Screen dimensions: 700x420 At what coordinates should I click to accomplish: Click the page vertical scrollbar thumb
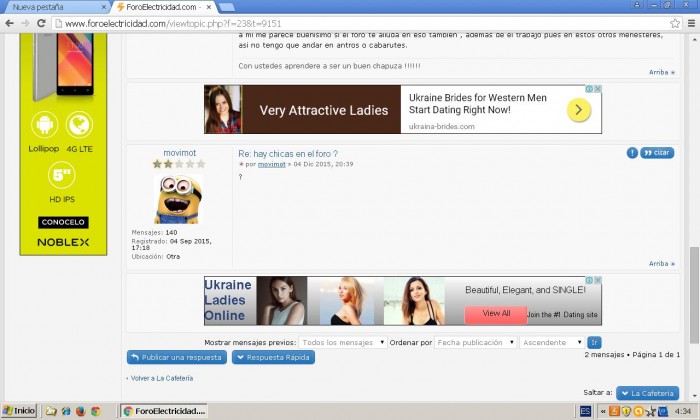pos(694,295)
